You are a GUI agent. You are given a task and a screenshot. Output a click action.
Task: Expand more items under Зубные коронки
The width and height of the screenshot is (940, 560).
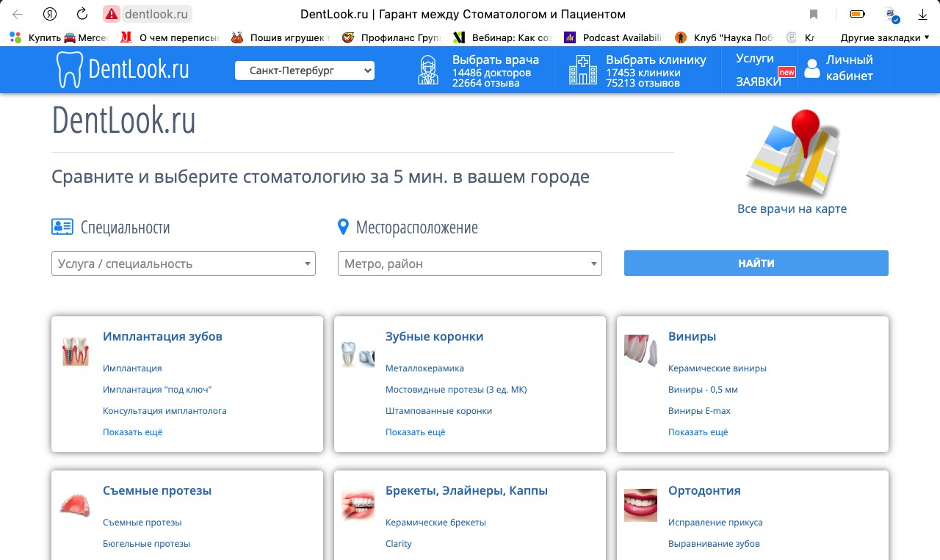416,432
